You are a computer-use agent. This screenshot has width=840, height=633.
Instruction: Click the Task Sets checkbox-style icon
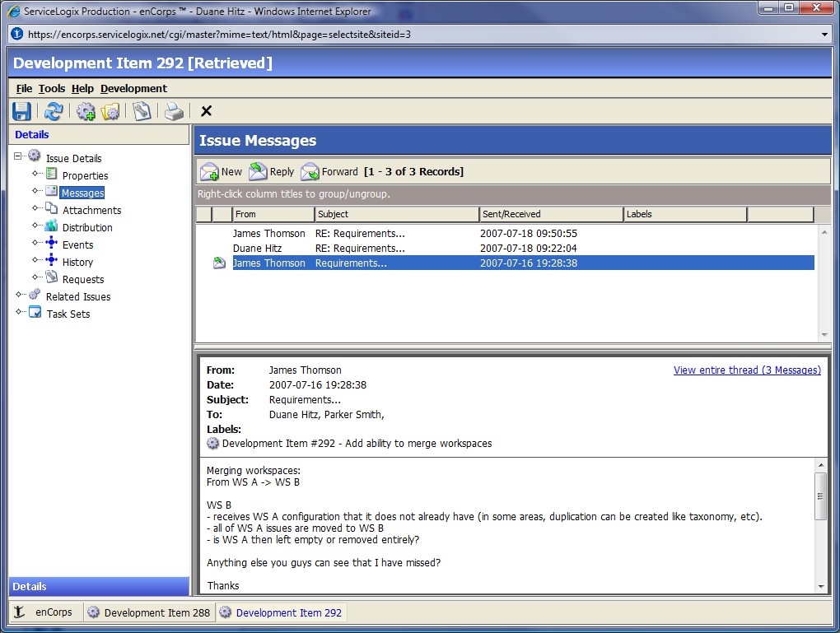[x=35, y=312]
